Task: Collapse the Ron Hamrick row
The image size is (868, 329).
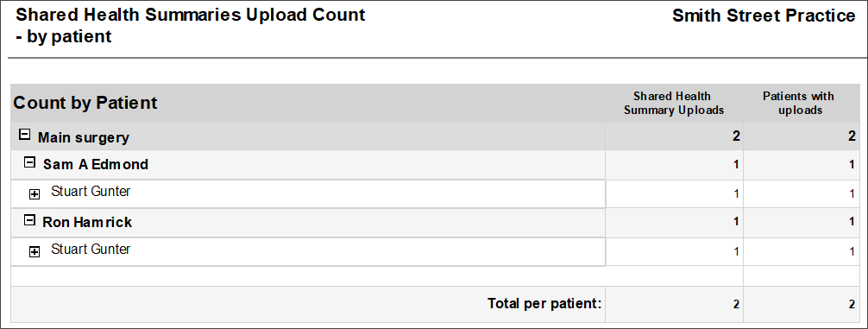Action: pyautogui.click(x=29, y=220)
